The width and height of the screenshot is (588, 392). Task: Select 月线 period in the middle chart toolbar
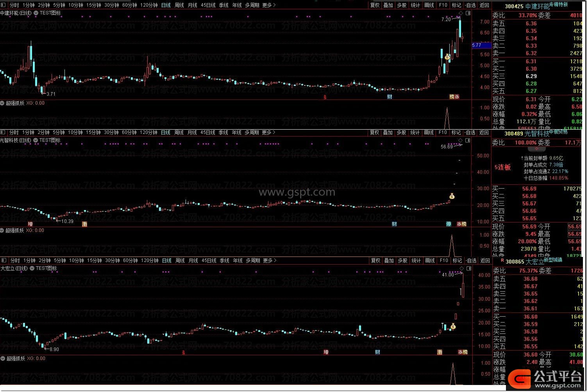coord(192,132)
